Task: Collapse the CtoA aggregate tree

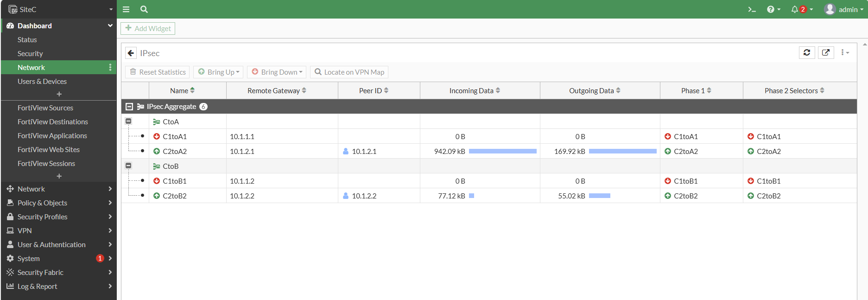Action: click(x=128, y=121)
